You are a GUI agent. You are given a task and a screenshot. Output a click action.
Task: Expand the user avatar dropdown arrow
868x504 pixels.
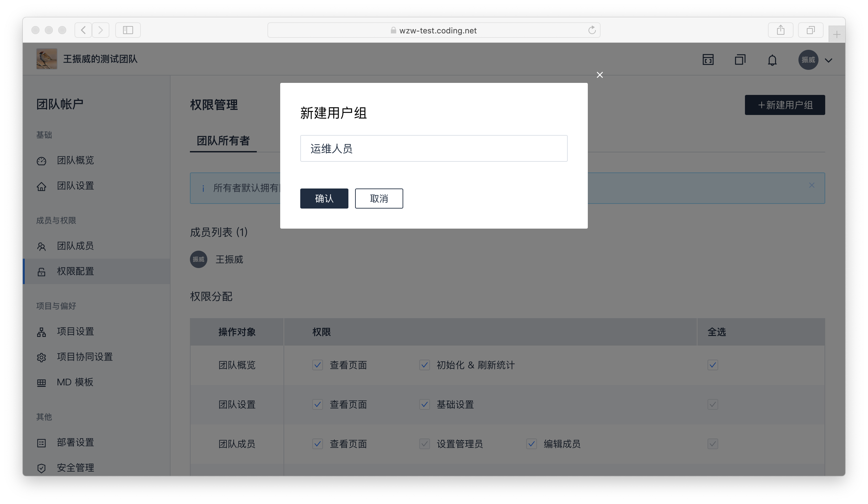click(829, 60)
